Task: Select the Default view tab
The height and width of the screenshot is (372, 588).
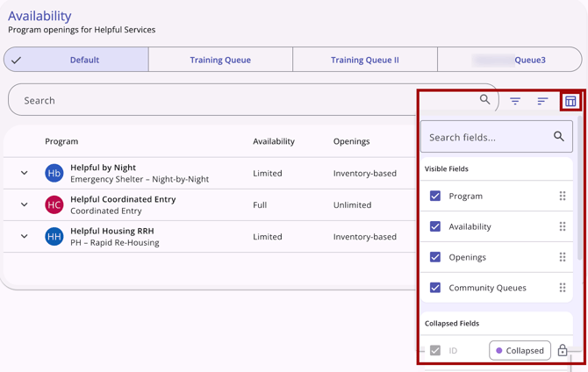Action: pos(84,60)
